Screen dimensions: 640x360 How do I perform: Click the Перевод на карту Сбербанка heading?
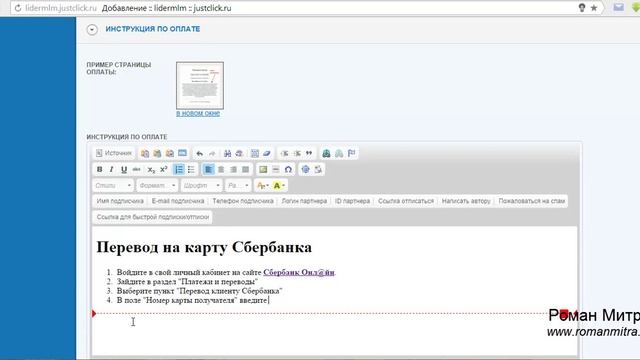click(204, 247)
